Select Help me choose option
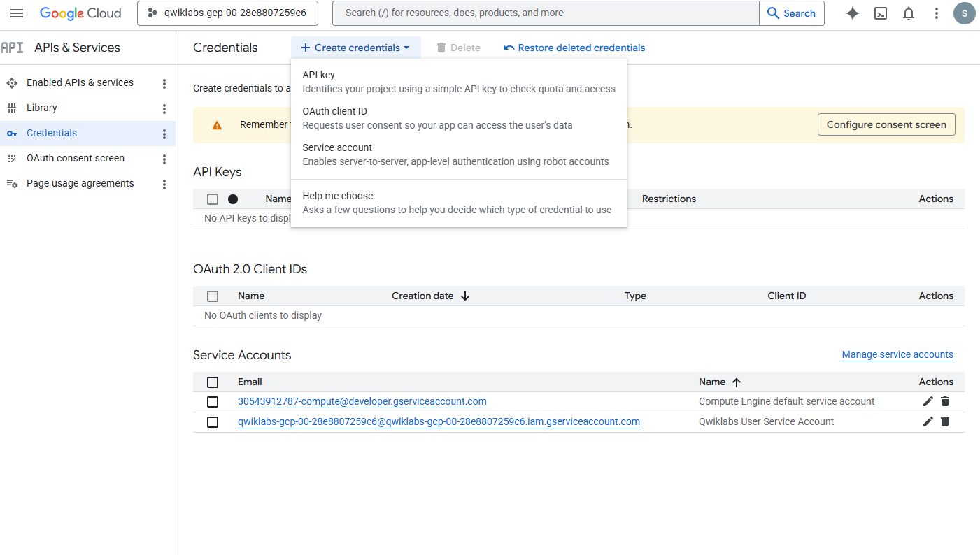The width and height of the screenshot is (980, 555). (459, 203)
